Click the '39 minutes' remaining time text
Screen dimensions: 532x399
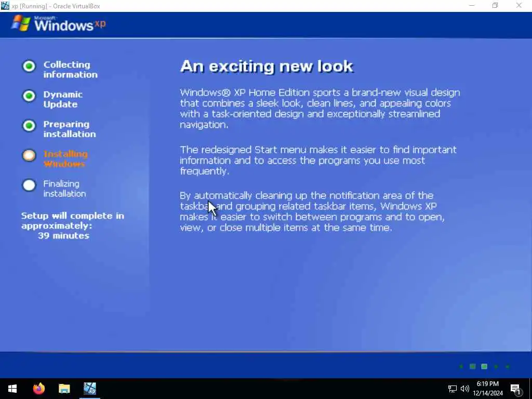(x=63, y=235)
